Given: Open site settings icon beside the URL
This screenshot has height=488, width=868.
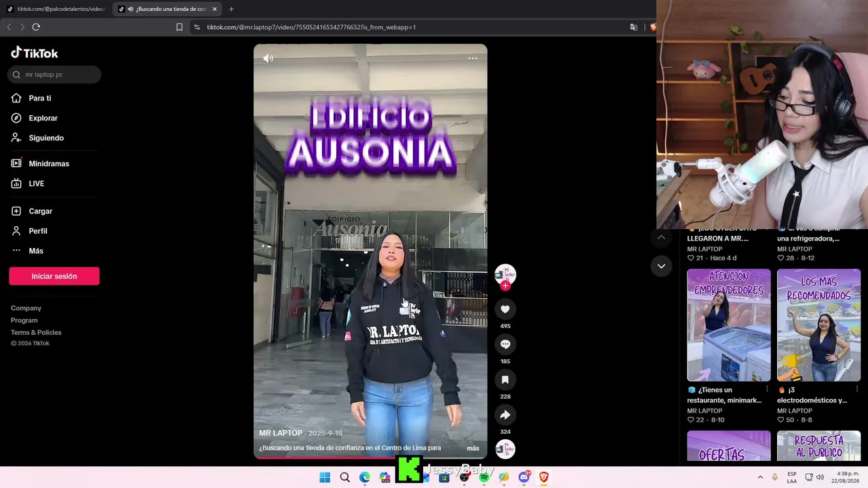Looking at the screenshot, I should [197, 27].
